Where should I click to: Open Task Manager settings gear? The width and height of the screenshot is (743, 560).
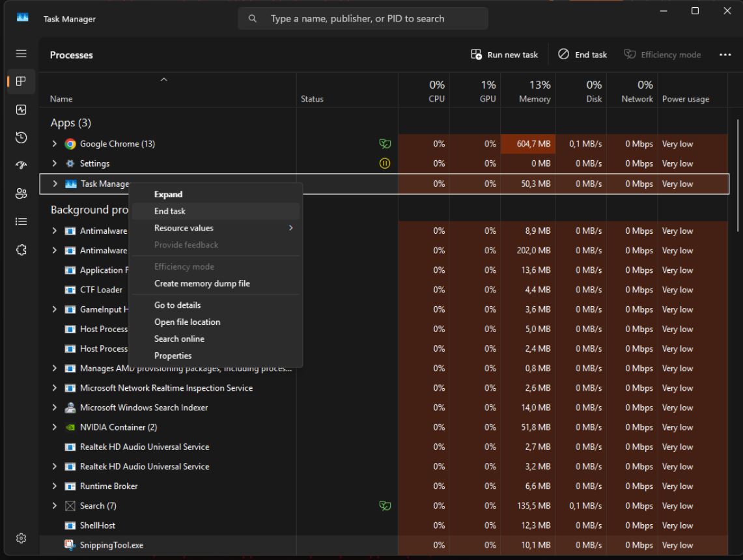tap(21, 539)
